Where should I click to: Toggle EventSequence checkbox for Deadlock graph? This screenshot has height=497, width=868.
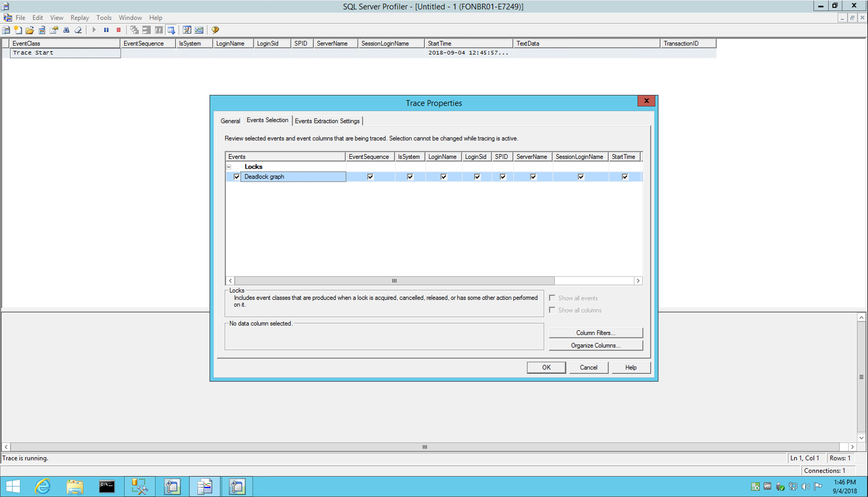370,177
